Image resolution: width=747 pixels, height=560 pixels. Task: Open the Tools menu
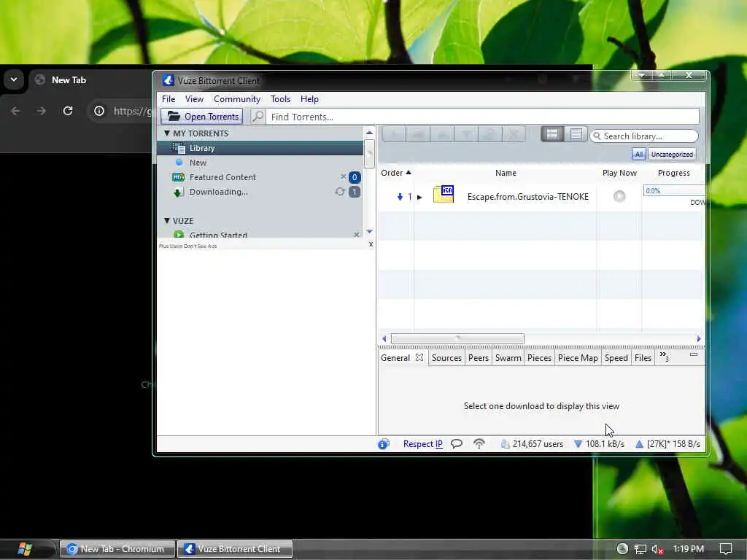click(280, 99)
